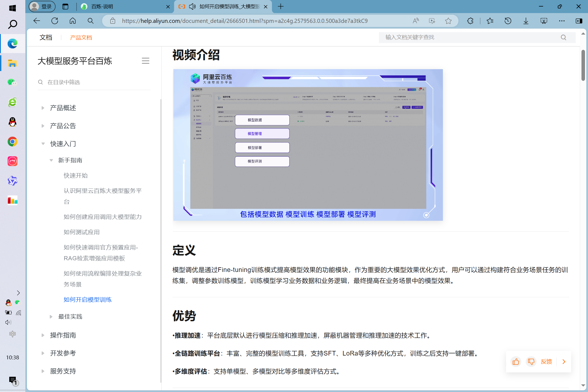Expand the 产品概述 tree section
588x392 pixels.
point(43,108)
